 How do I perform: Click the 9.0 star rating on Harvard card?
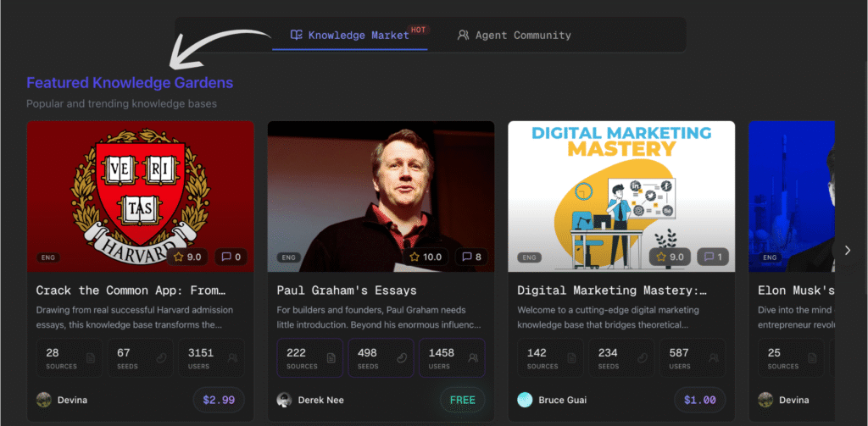[x=187, y=257]
